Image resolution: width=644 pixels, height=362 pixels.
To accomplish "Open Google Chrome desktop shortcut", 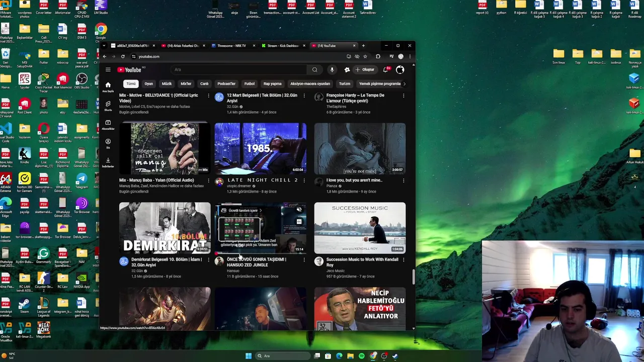I will pyautogui.click(x=101, y=33).
